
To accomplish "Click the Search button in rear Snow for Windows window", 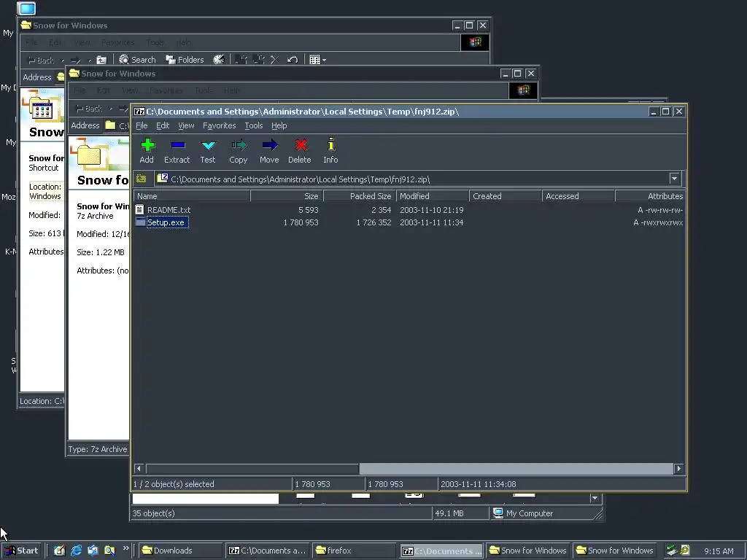I will [x=137, y=60].
